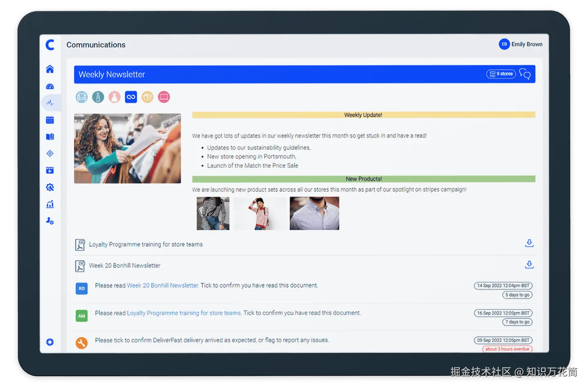588x388 pixels.
Task: Click the PDF icon beside Loyalty Programme training
Action: [80, 245]
